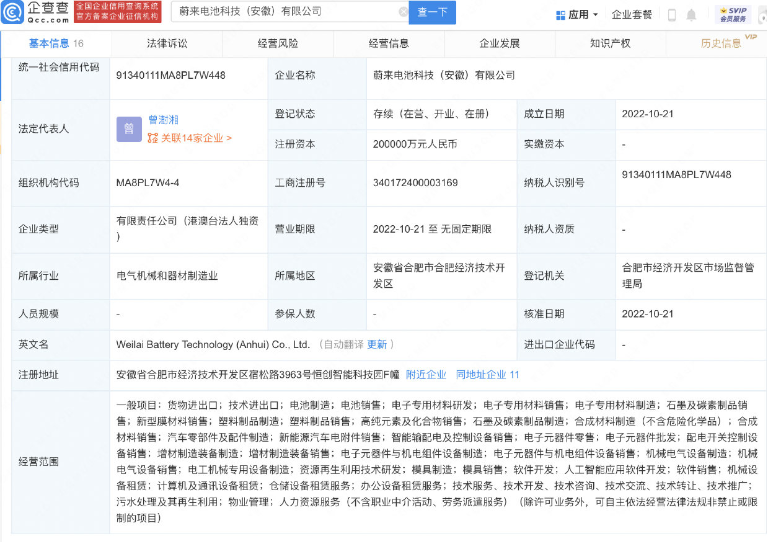This screenshot has width=767, height=542.
Task: Open legal representative 曾澍湘 link
Action: 163,120
